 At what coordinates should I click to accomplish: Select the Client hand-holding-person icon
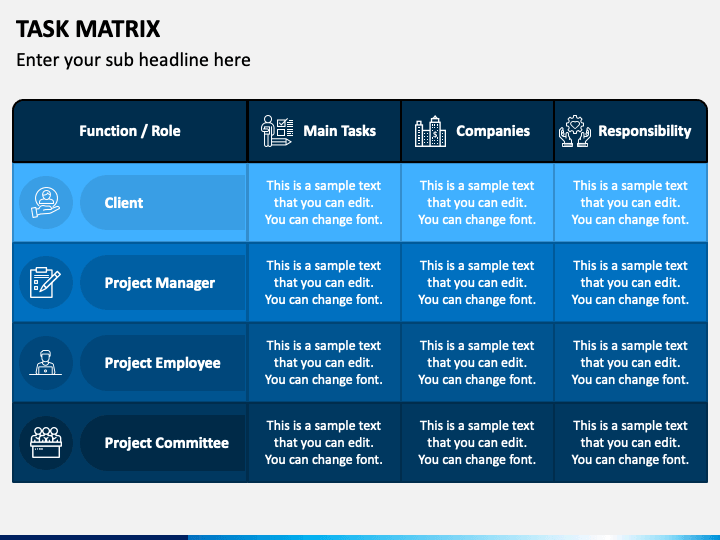[x=45, y=202]
